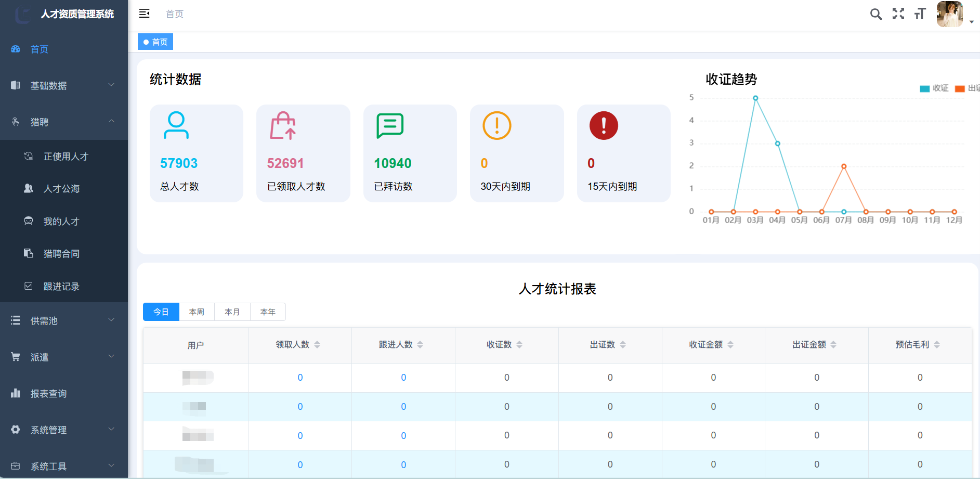Open 我的人才 submenu item
The image size is (980, 479).
click(64, 221)
